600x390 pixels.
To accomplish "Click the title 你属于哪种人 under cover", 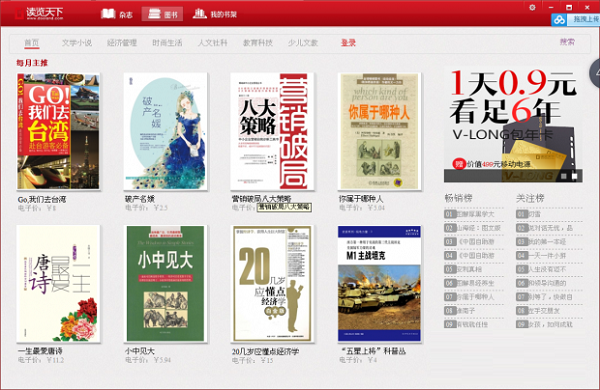I will pyautogui.click(x=361, y=199).
